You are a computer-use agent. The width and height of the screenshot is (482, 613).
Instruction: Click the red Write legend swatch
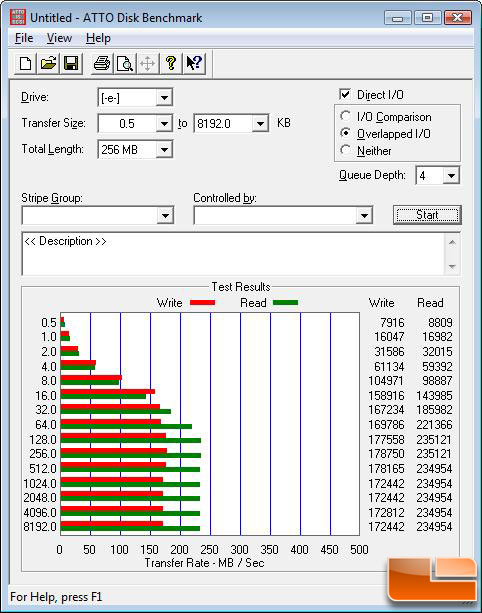(x=202, y=303)
